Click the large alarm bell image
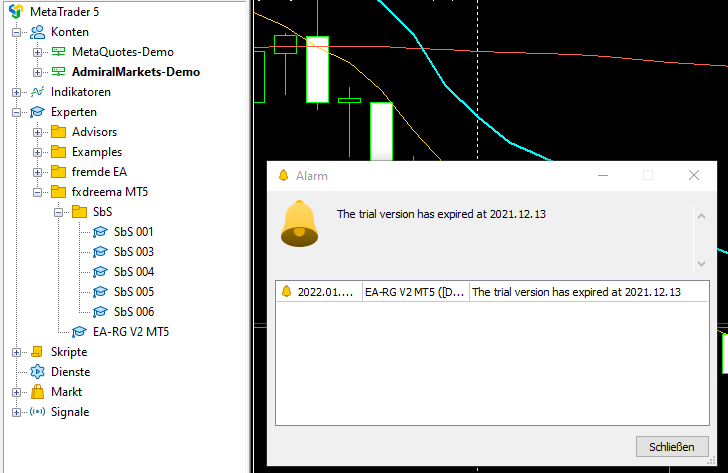 pyautogui.click(x=299, y=223)
